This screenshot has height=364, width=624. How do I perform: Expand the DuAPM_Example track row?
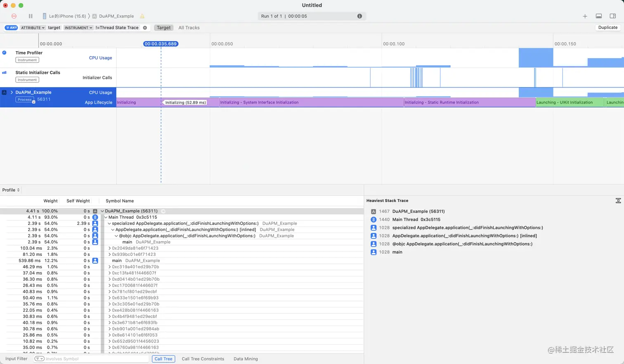[12, 92]
